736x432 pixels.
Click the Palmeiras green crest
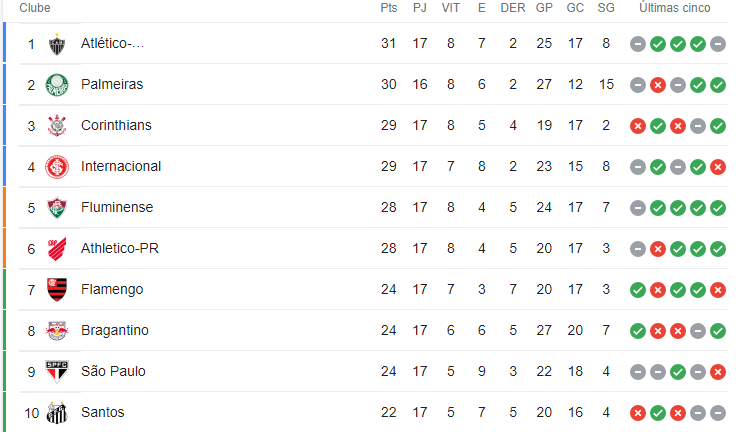coord(57,85)
